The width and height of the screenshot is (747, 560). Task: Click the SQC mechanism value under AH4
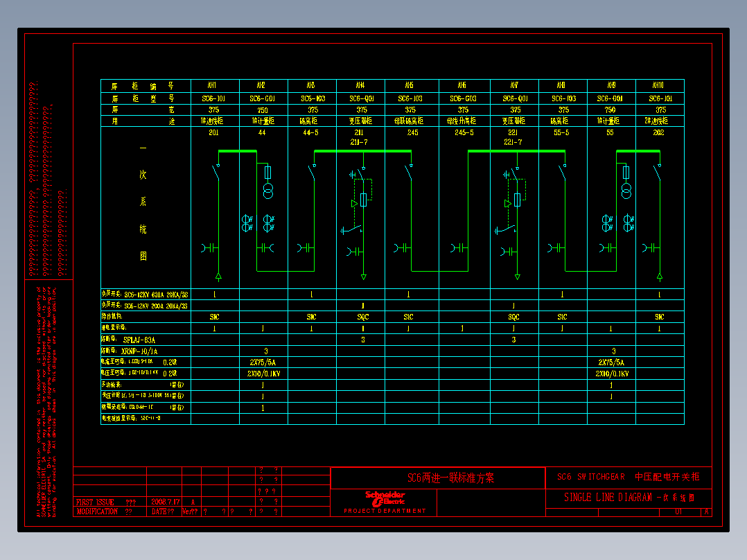[x=363, y=317]
